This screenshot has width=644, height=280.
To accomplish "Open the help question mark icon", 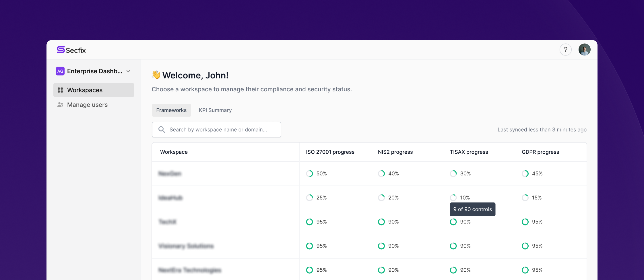I will point(565,50).
